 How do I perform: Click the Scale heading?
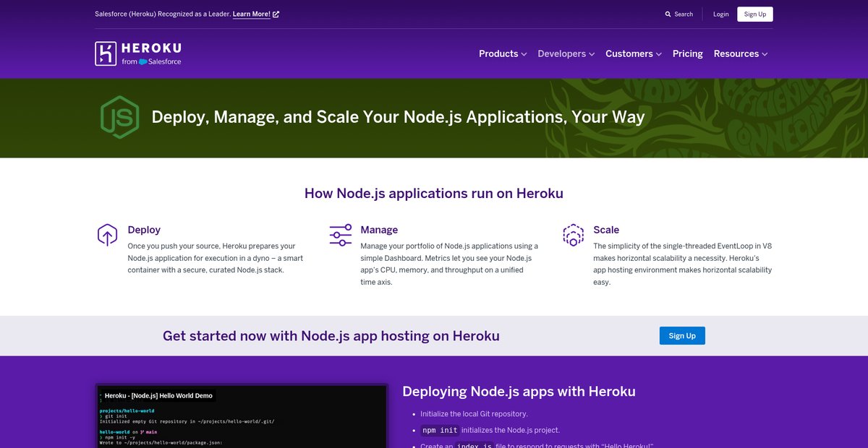[606, 230]
